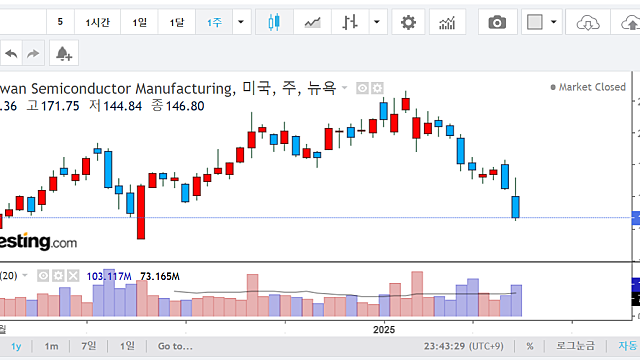This screenshot has width=640, height=360.
Task: Click the last blue candlestick on the chart
Action: [516, 207]
